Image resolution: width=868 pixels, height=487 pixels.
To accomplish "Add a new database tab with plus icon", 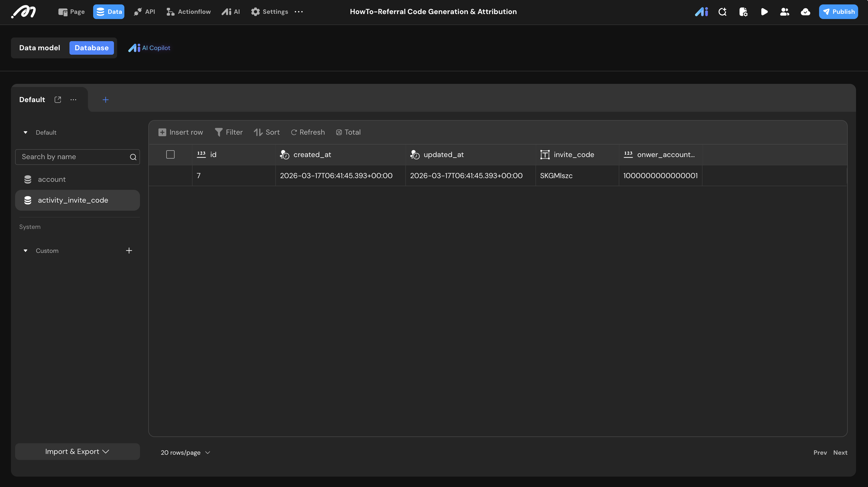I will tap(105, 99).
